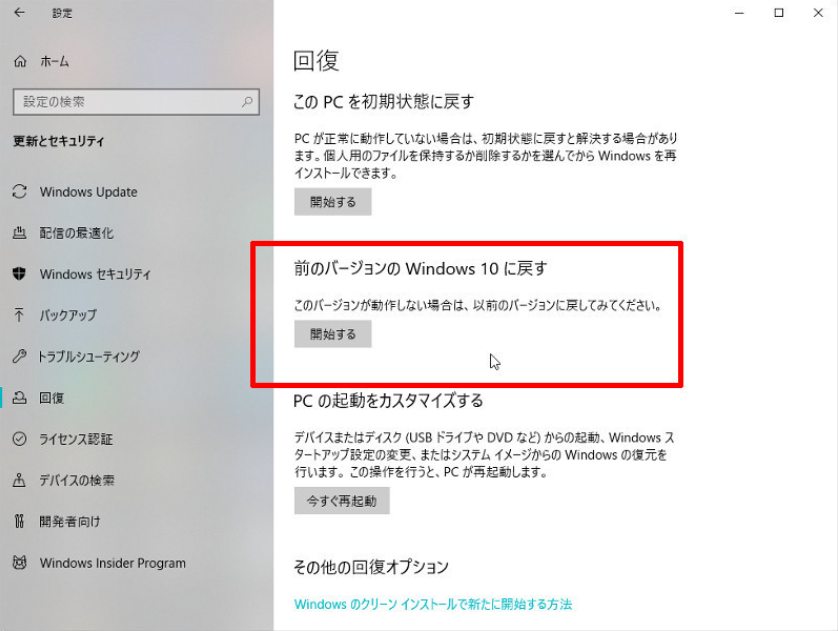Maximize the settings window
The width and height of the screenshot is (838, 631).
coord(779,13)
